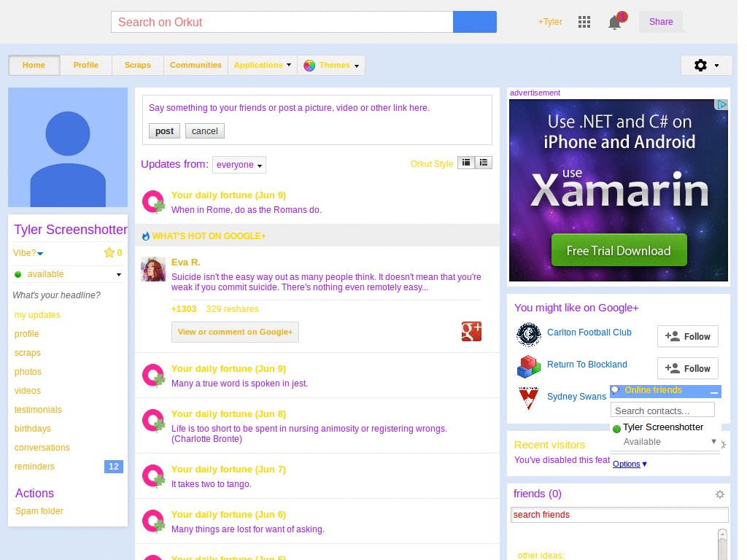
Task: Click the cancel button
Action: tap(205, 131)
